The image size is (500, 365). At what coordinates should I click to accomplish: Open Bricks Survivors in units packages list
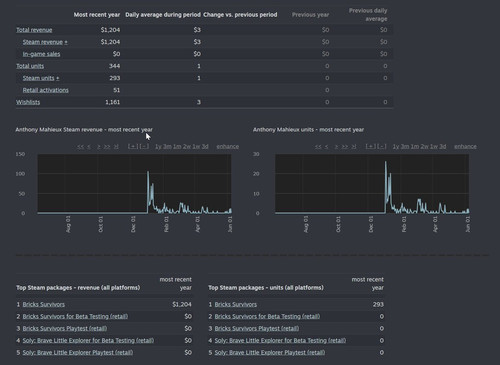(236, 304)
